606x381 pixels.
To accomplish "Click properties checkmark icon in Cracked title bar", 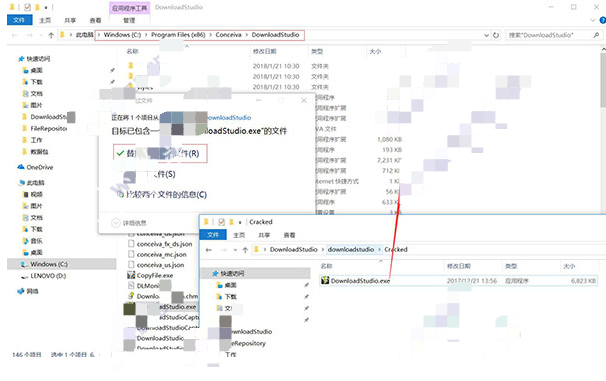I will [221, 222].
